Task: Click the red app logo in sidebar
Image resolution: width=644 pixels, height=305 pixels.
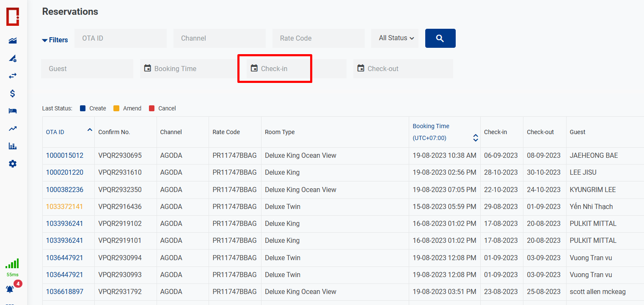Action: coord(13,16)
